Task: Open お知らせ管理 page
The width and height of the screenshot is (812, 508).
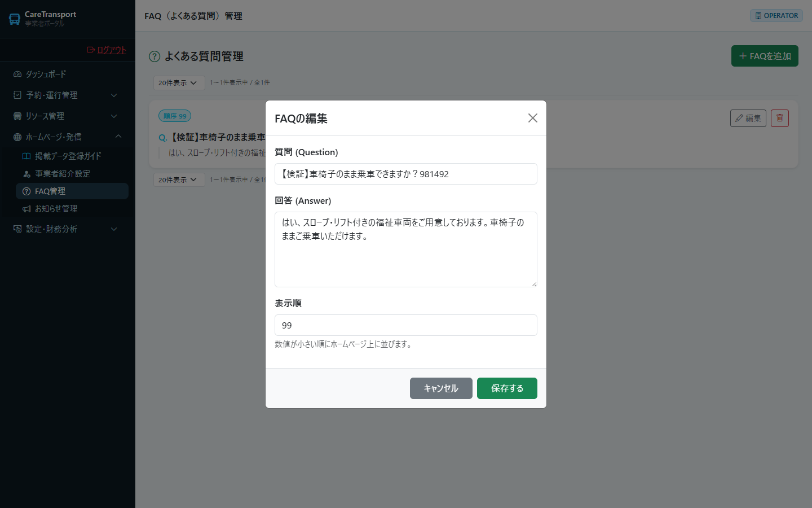Action: (72, 208)
